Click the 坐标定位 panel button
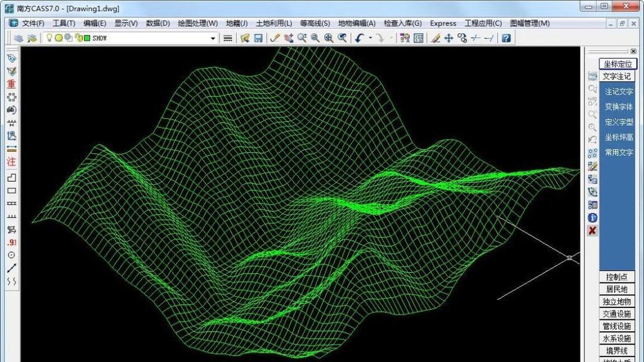Screen dimensions: 644x362 click(618, 64)
